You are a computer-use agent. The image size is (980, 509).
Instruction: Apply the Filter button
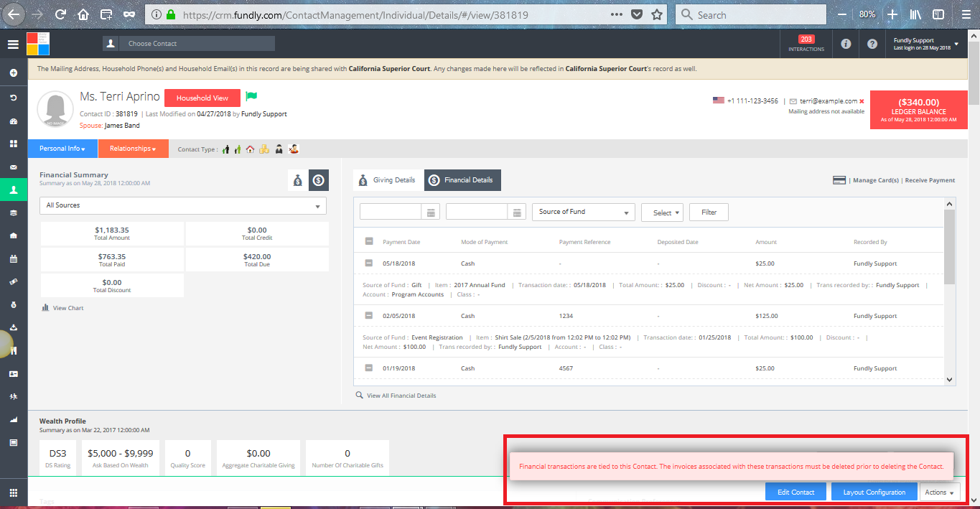pyautogui.click(x=709, y=213)
